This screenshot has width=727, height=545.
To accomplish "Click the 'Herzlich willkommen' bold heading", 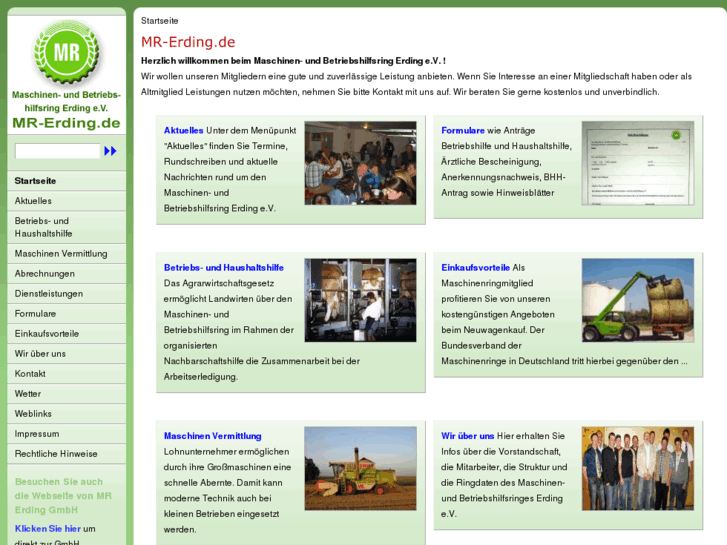I will pos(293,61).
